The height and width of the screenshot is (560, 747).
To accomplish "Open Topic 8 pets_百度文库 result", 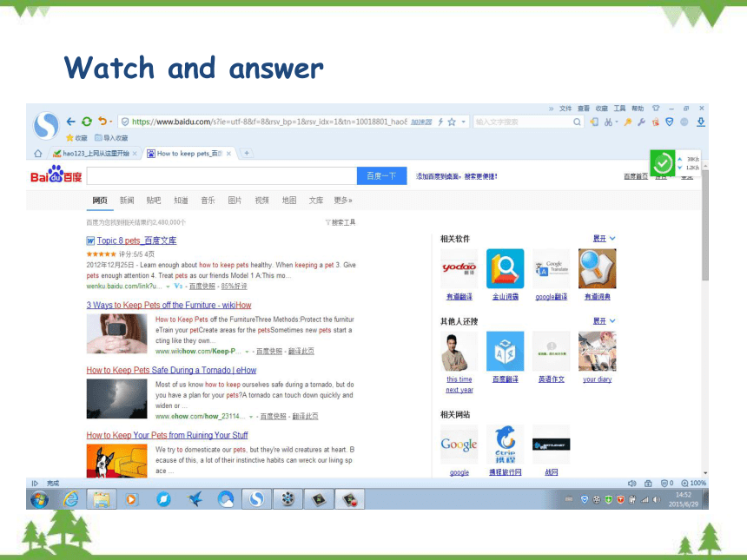I will click(136, 240).
